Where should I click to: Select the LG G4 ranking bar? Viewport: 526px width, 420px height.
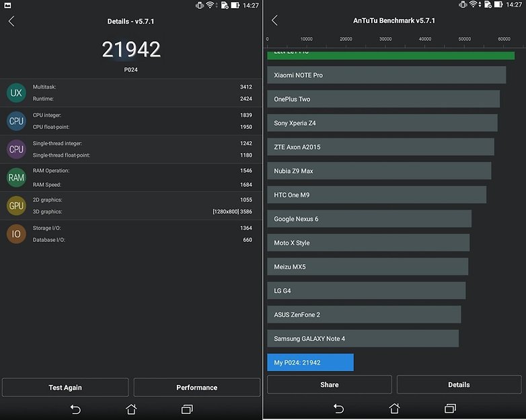(x=367, y=290)
